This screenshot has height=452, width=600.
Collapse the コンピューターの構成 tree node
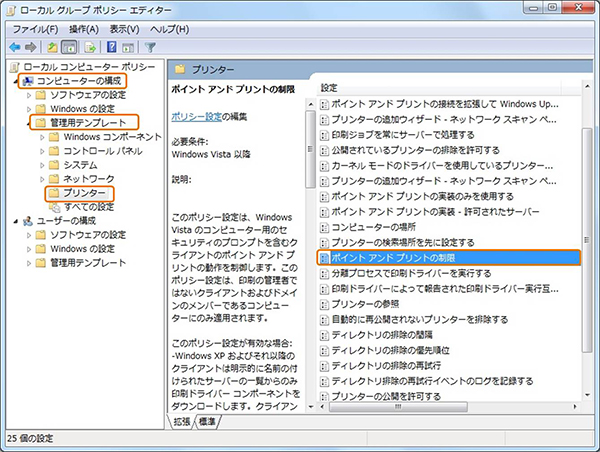click(15, 80)
